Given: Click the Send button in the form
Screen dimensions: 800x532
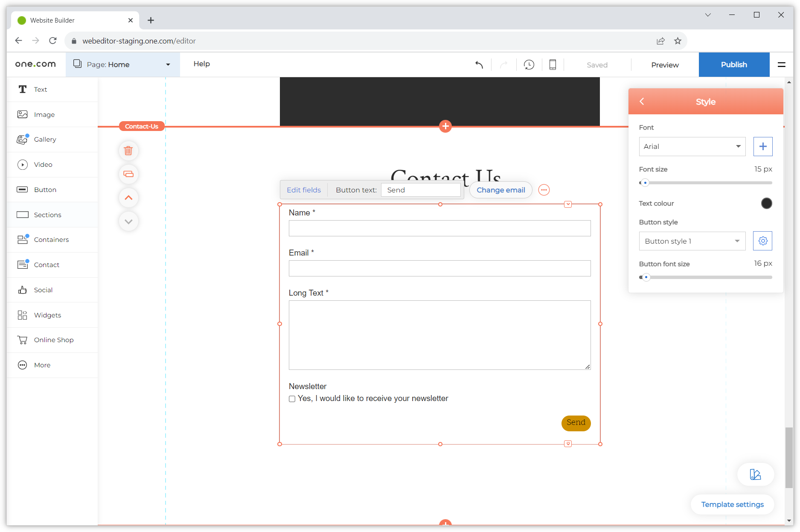Looking at the screenshot, I should click(576, 423).
